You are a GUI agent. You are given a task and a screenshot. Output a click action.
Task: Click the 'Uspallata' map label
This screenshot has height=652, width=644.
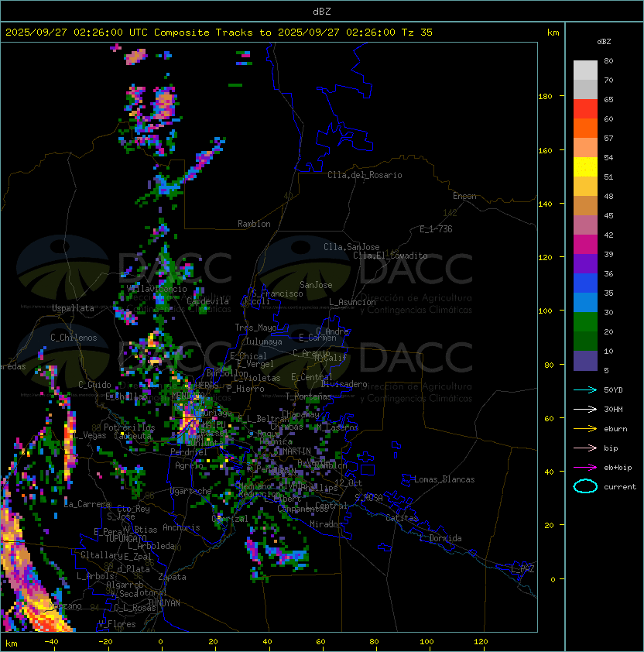73,308
